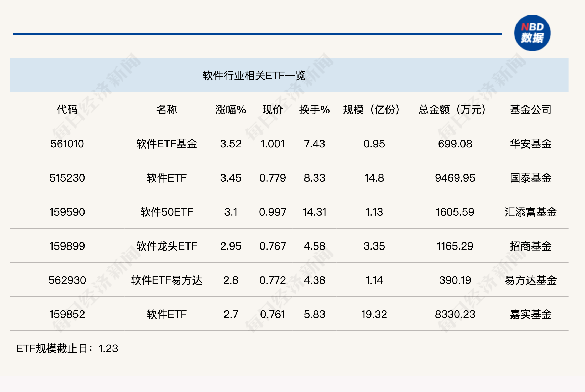Image resolution: width=585 pixels, height=392 pixels.
Task: Select gain value 3.52
Action: pyautogui.click(x=231, y=144)
